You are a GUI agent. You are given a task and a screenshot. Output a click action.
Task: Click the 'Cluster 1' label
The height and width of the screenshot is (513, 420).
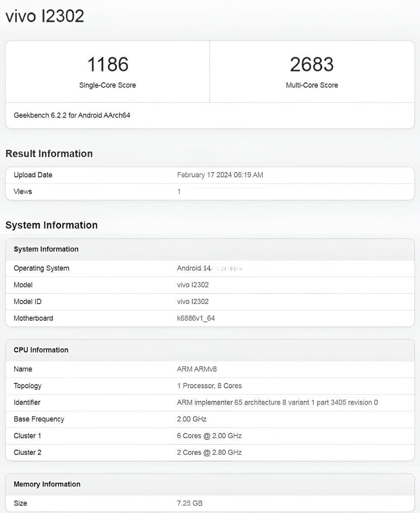click(28, 436)
